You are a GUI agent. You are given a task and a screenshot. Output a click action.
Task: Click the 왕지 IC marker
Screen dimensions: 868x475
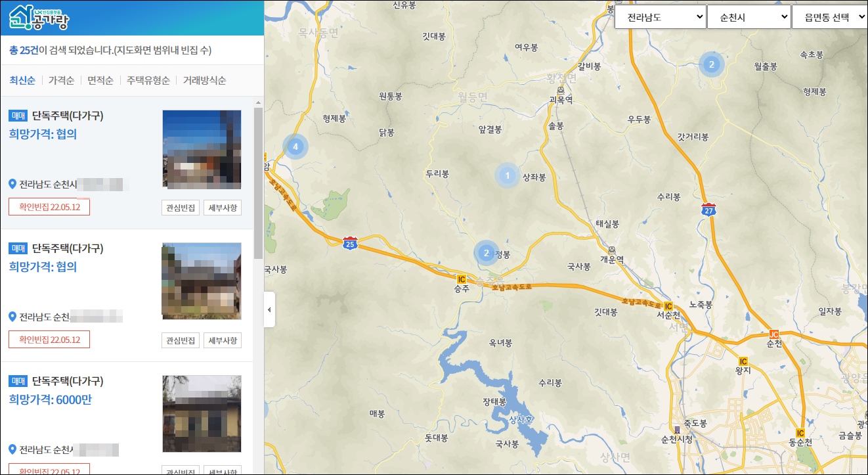(743, 361)
